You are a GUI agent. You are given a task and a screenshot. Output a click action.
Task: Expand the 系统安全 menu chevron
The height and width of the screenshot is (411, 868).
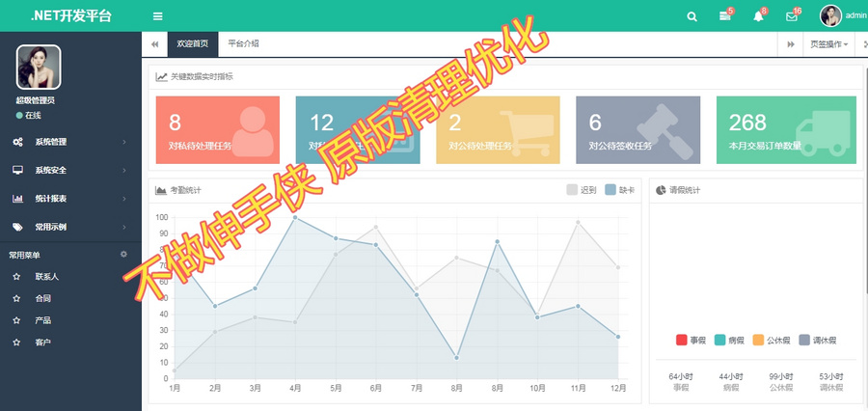tap(124, 170)
